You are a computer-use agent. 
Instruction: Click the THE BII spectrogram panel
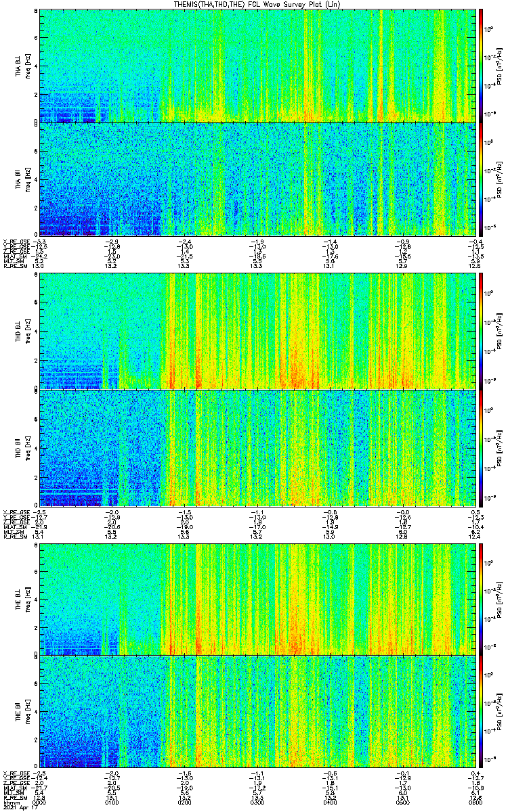257,712
